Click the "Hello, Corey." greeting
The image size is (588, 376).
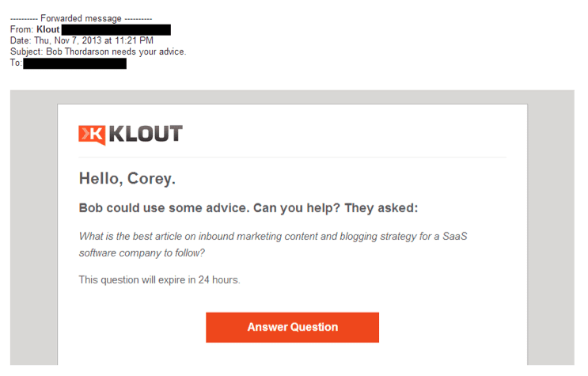[127, 179]
